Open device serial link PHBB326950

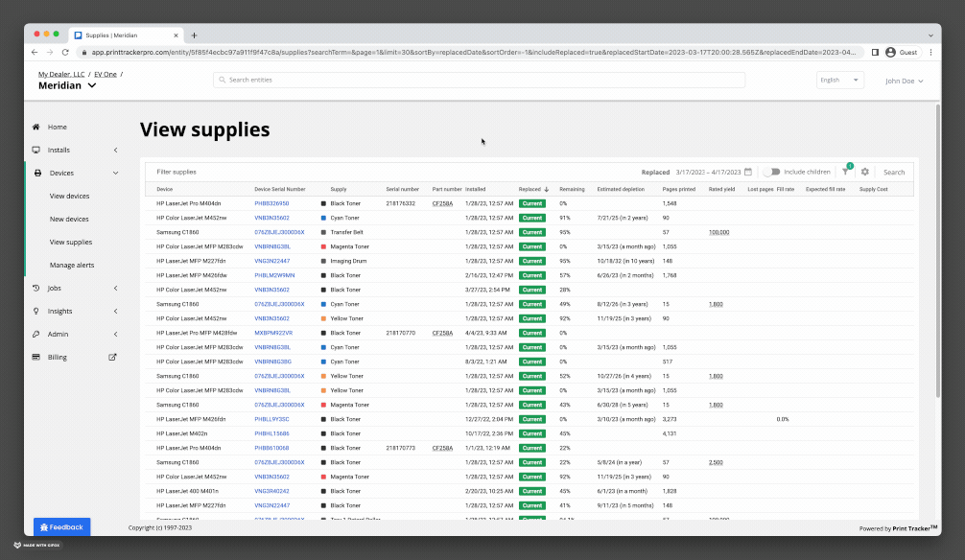coord(271,203)
